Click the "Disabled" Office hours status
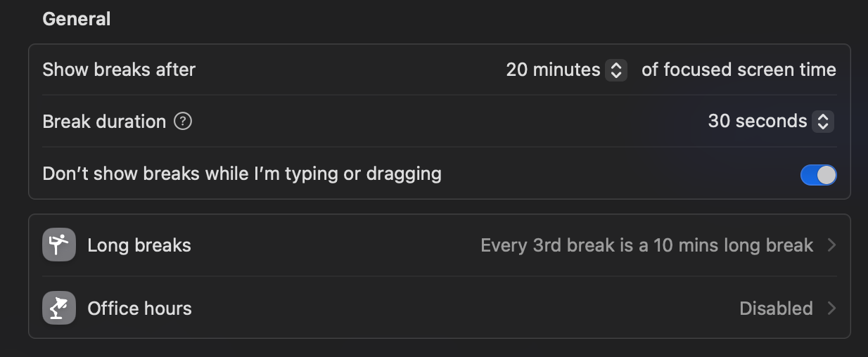 [x=776, y=308]
